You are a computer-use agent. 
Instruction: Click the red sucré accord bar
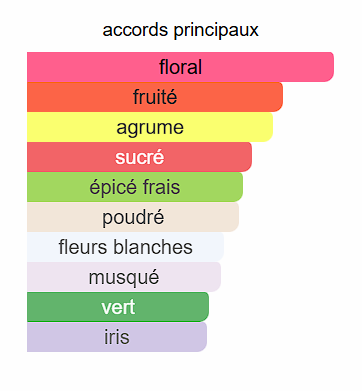139,157
